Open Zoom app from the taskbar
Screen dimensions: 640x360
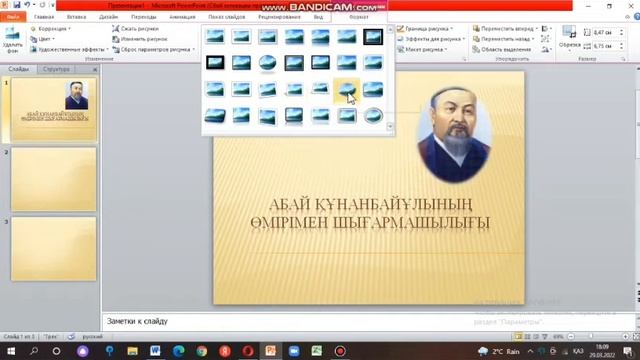294,351
